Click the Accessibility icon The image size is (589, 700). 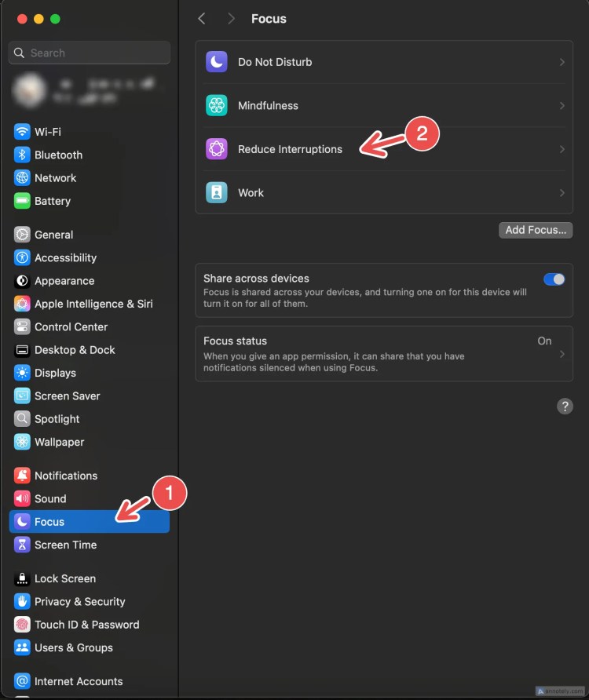tap(22, 257)
